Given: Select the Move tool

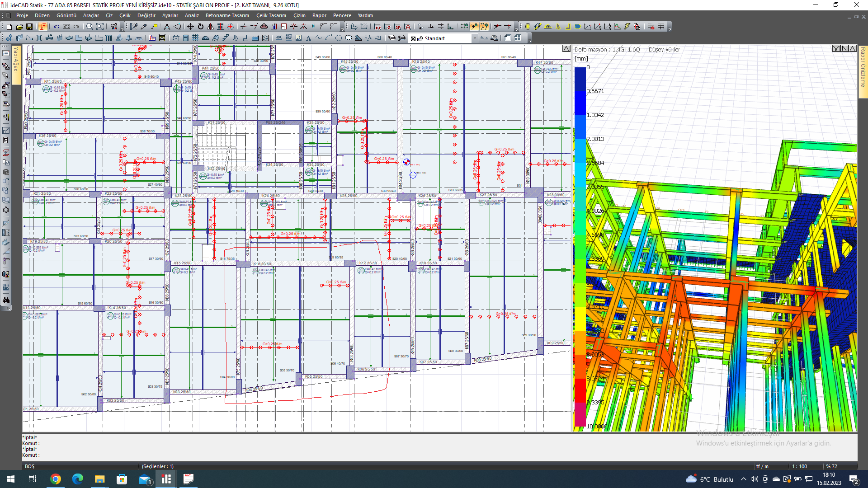Looking at the screenshot, I should tap(190, 27).
